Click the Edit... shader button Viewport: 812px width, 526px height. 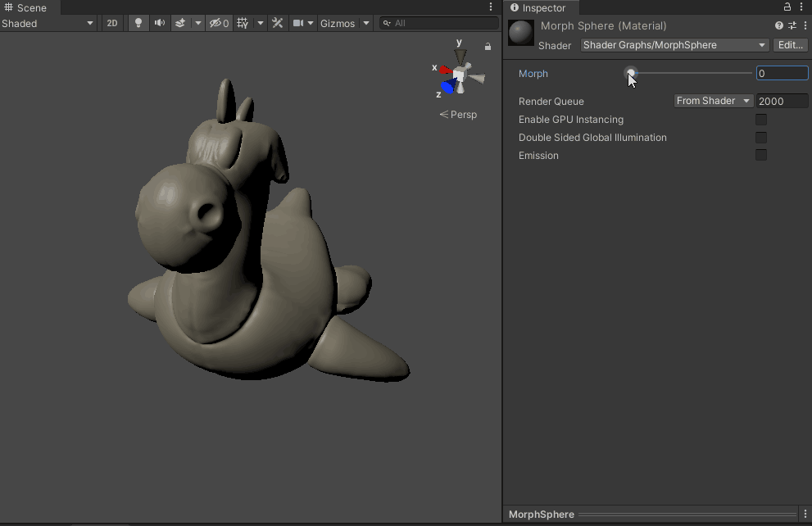point(791,45)
